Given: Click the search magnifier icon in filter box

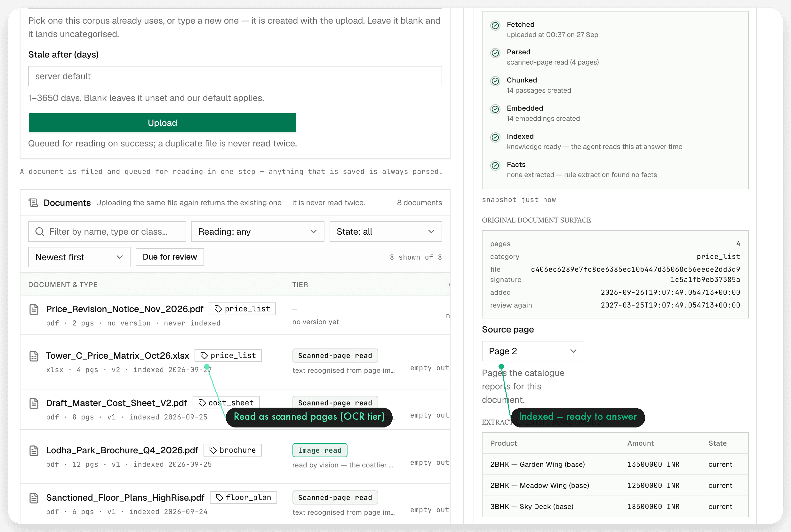Looking at the screenshot, I should point(40,231).
